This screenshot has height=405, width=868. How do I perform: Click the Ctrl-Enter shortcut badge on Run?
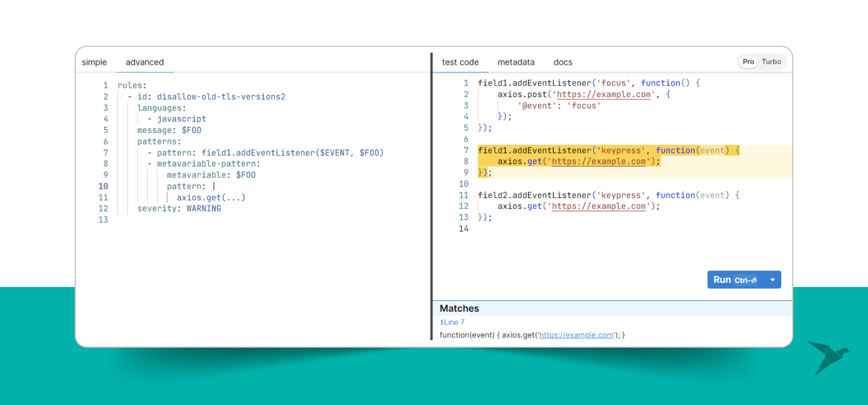tap(745, 281)
